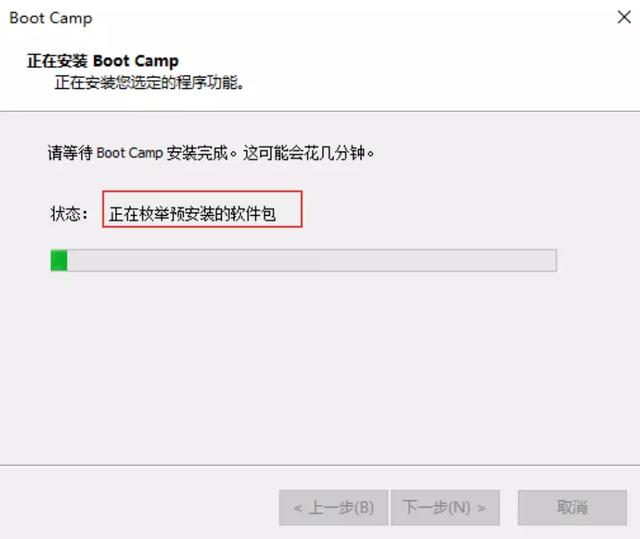Click the grayed-out 上一步(B) back button
The width and height of the screenshot is (640, 539).
[x=333, y=508]
